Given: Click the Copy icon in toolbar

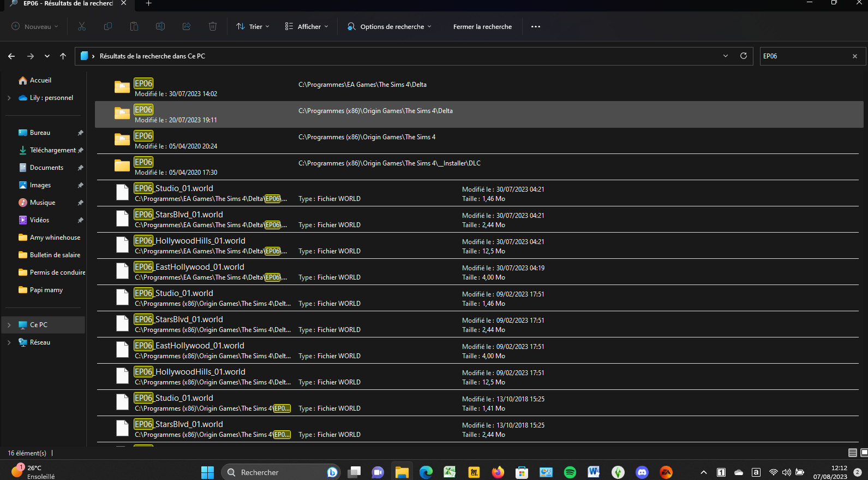Looking at the screenshot, I should pos(108,26).
